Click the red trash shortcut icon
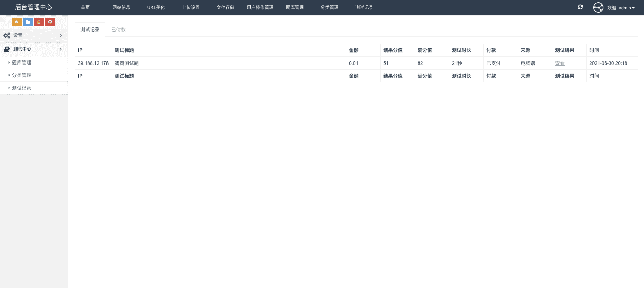Screen dimensions: 644x288 39,22
